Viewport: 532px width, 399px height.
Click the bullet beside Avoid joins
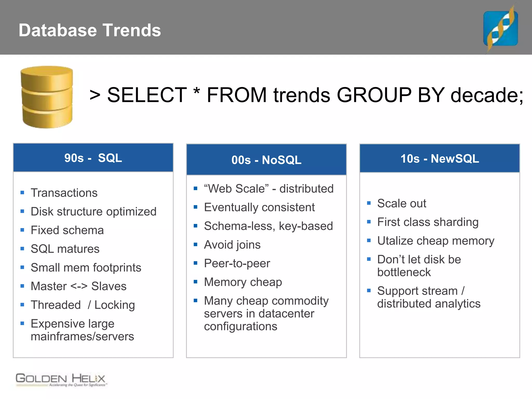tap(196, 244)
